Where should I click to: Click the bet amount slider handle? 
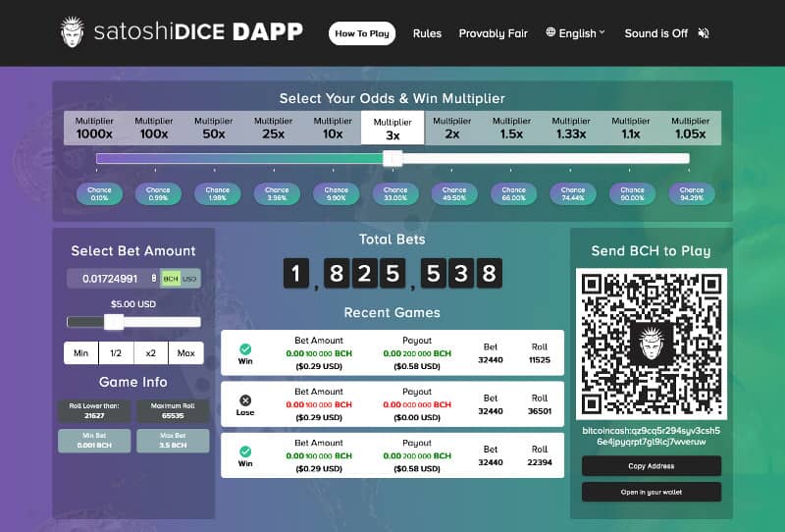click(x=114, y=322)
